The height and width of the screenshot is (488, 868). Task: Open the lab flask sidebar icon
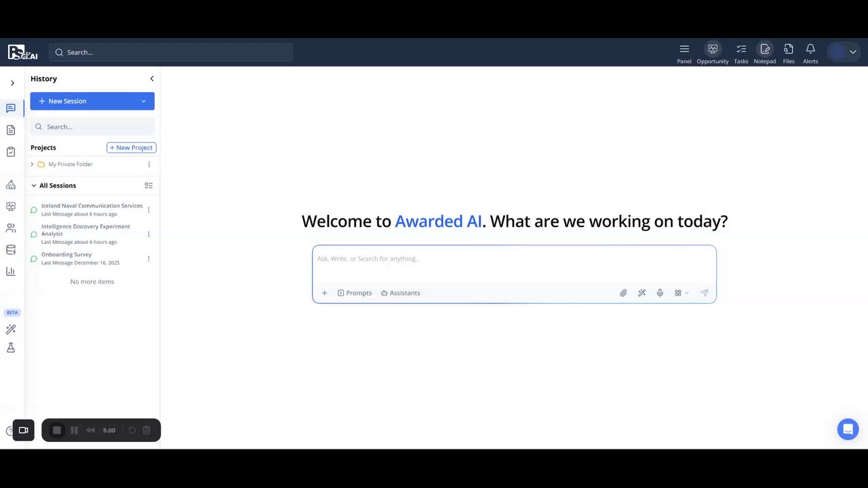tap(11, 348)
